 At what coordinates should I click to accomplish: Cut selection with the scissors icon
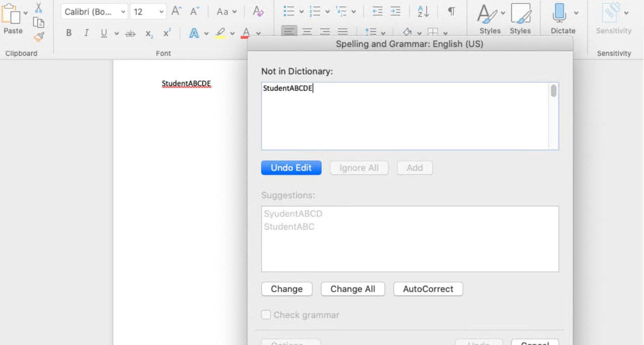[x=39, y=8]
